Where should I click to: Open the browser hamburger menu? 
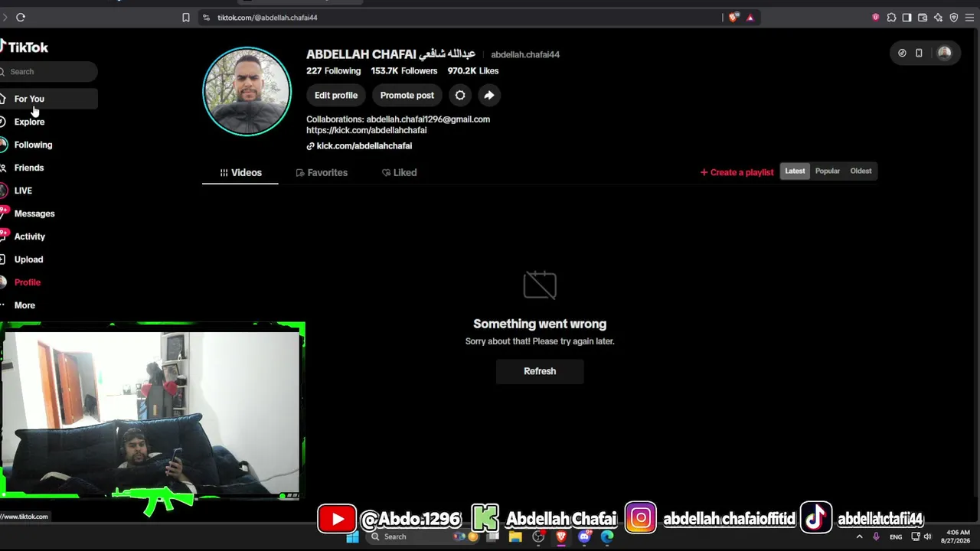coord(970,17)
